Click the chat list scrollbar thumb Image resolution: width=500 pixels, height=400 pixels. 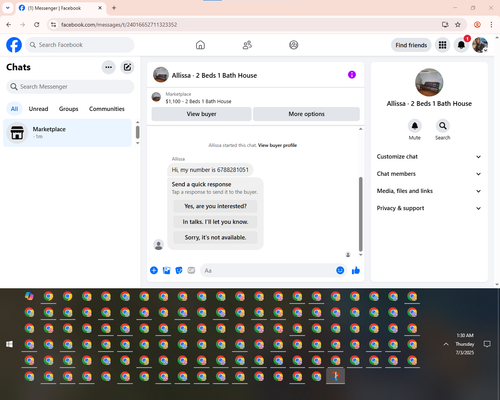tap(137, 132)
